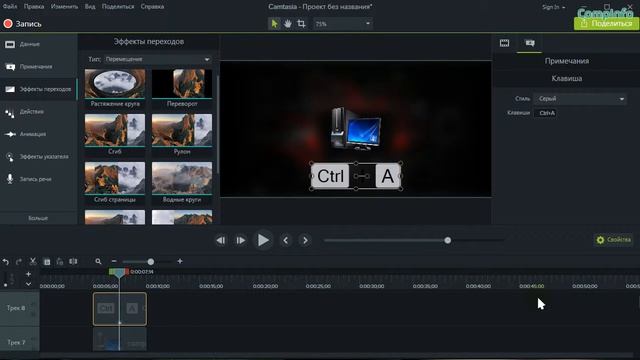Open the Данные media tab
Screen dimensions: 640x360
coord(38,44)
